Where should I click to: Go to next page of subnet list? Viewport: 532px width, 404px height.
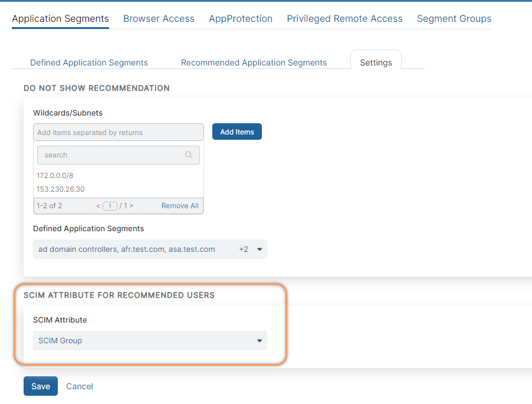tap(131, 206)
